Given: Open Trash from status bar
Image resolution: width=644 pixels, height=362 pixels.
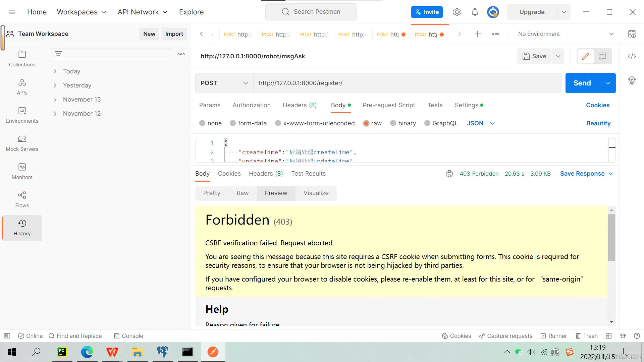Looking at the screenshot, I should 587,336.
